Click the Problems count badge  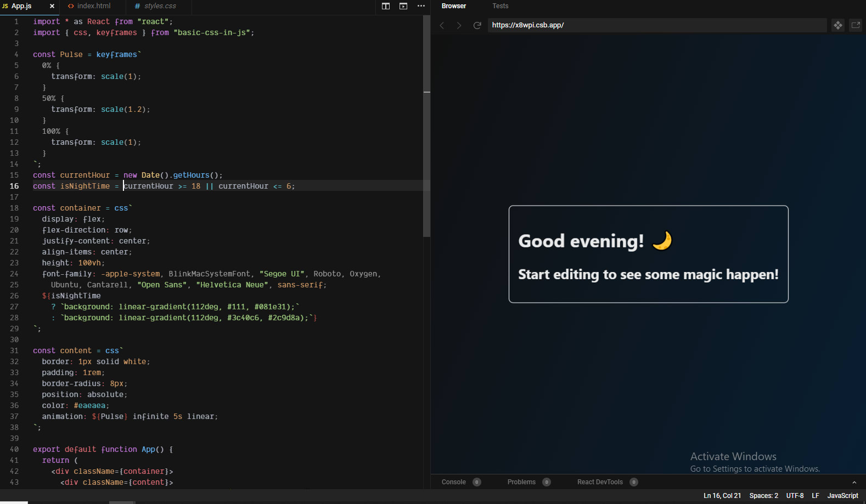coord(547,482)
